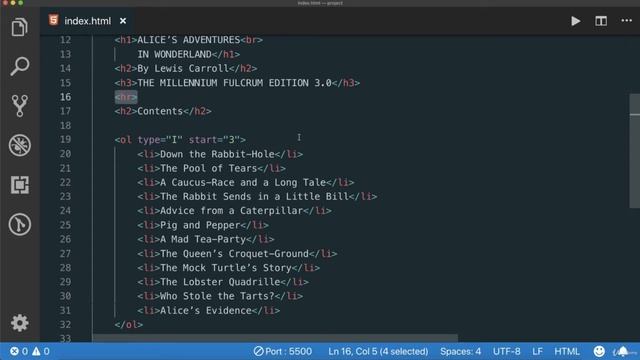Click the Port : 5500 live server status
Screen dimensions: 640x360
tap(282, 351)
